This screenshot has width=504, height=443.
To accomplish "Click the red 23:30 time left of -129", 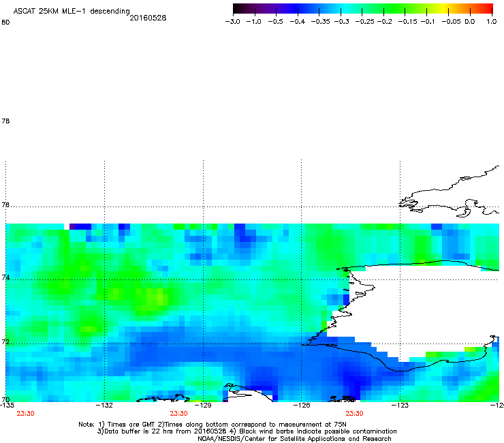I will click(178, 414).
